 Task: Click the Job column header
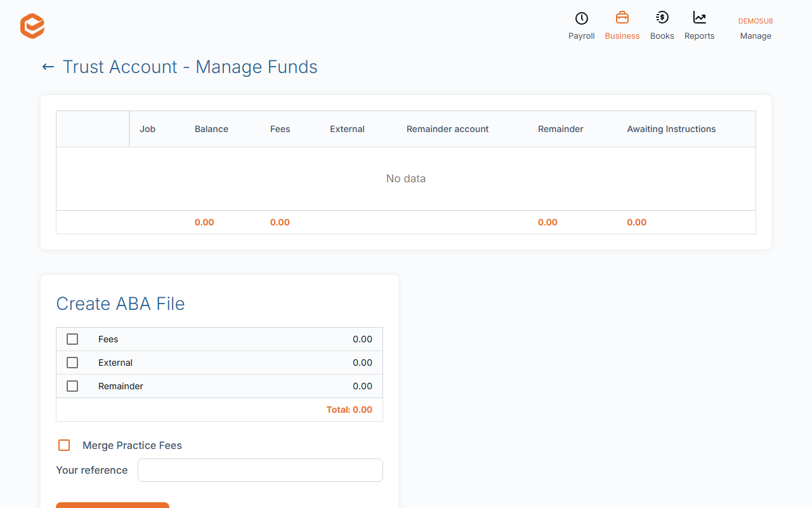tap(148, 129)
